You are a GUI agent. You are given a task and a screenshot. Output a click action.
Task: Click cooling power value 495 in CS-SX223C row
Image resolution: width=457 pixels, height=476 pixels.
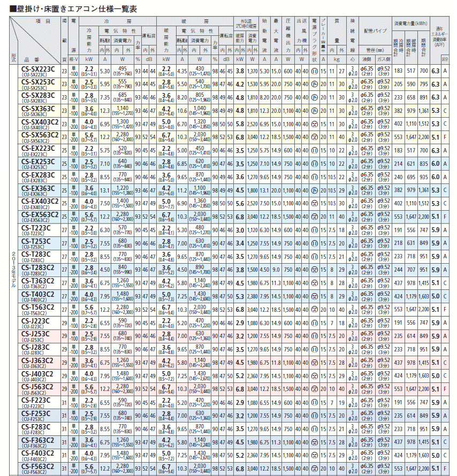123,68
